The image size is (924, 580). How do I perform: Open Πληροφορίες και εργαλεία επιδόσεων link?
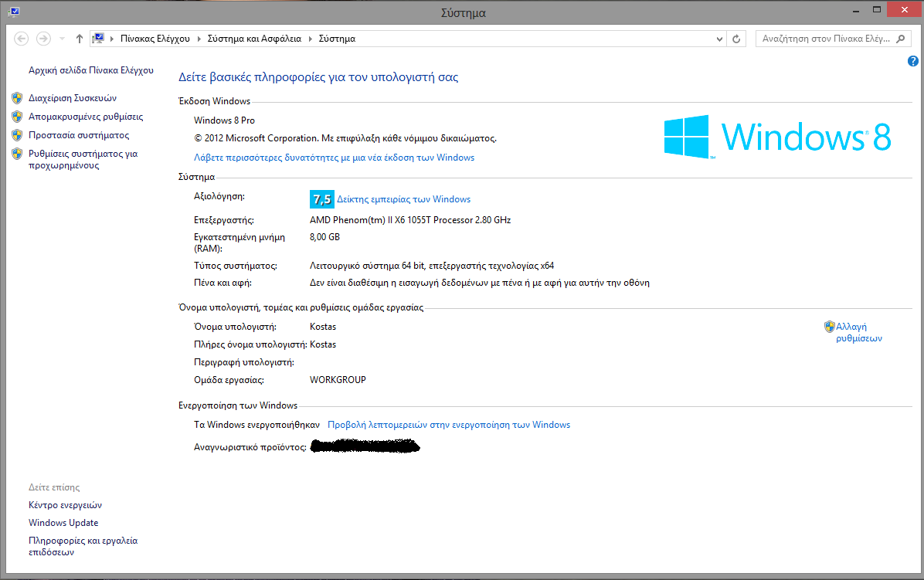[83, 547]
